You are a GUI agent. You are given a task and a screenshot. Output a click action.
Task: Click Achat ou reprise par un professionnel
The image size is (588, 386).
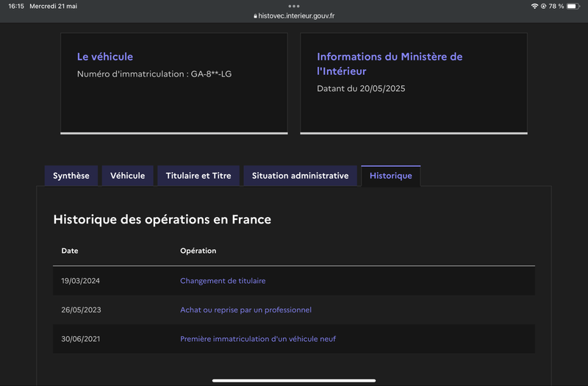pyautogui.click(x=245, y=310)
